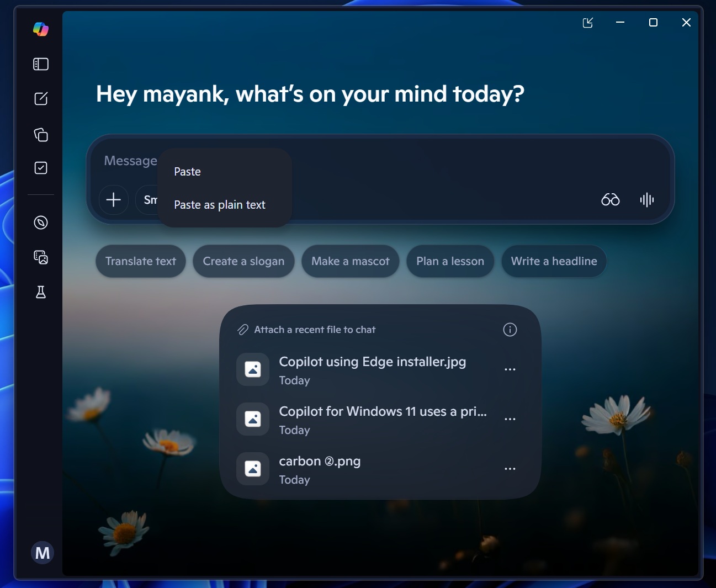The height and width of the screenshot is (588, 716).
Task: Start voice mode with the waveform icon
Action: tap(646, 200)
